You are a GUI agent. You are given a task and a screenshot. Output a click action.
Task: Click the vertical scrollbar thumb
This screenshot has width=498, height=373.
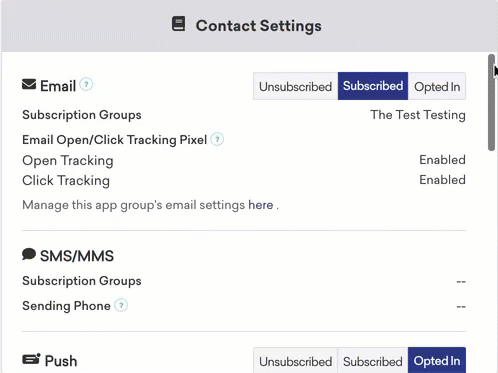(491, 102)
